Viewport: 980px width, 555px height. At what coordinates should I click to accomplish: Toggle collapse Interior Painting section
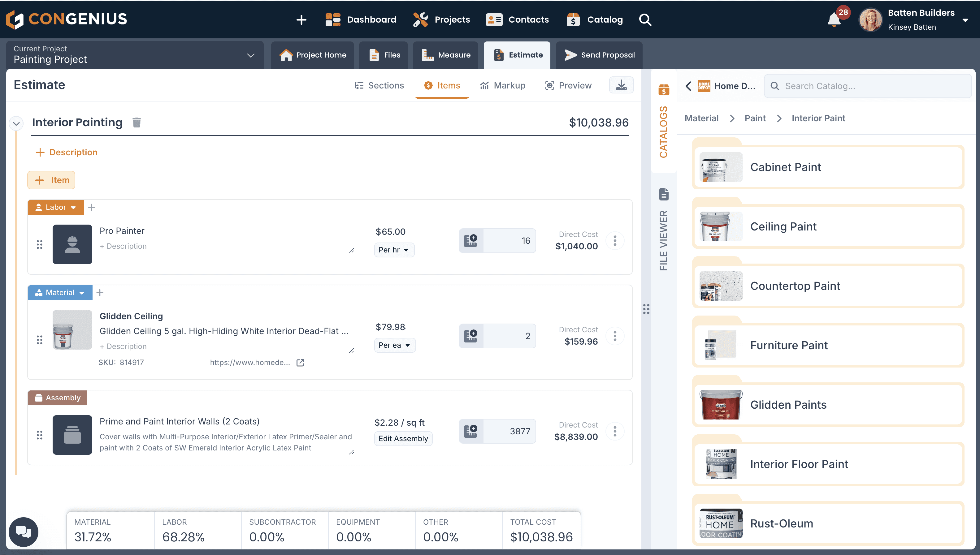tap(16, 122)
